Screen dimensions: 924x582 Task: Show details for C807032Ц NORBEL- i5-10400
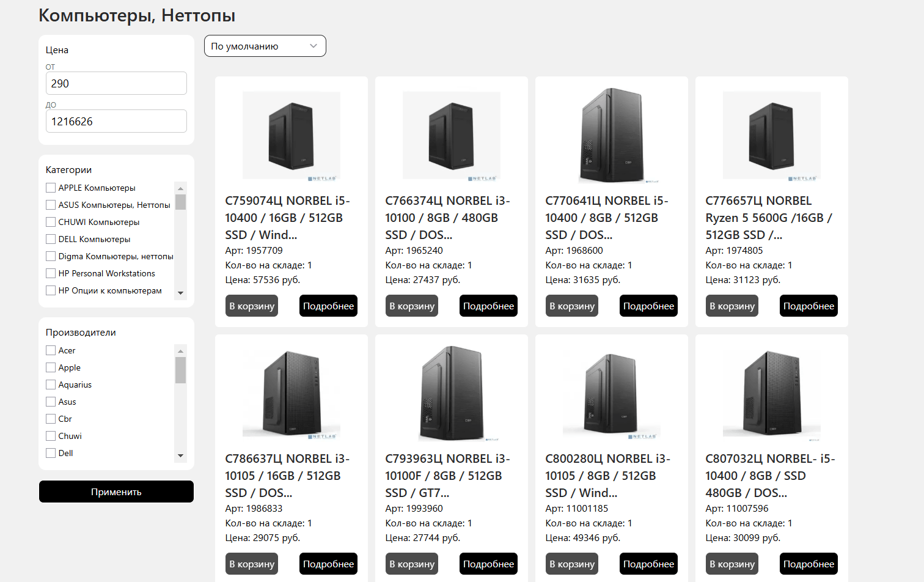809,564
